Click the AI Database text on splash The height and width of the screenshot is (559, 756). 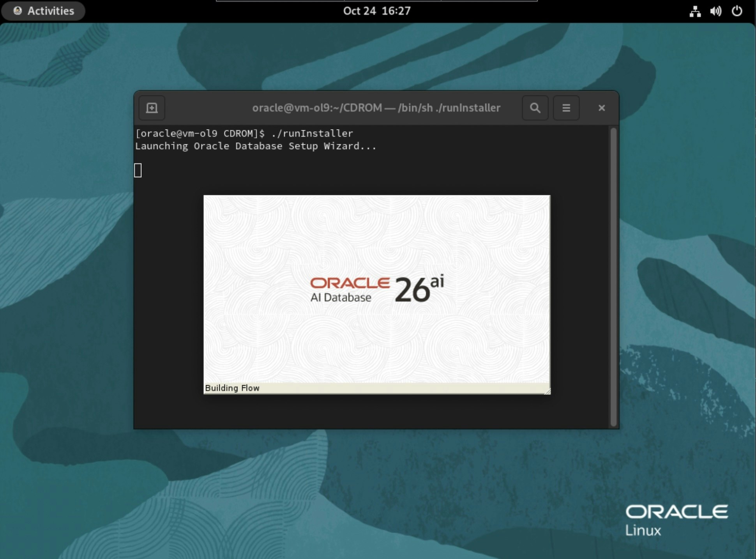pos(341,298)
